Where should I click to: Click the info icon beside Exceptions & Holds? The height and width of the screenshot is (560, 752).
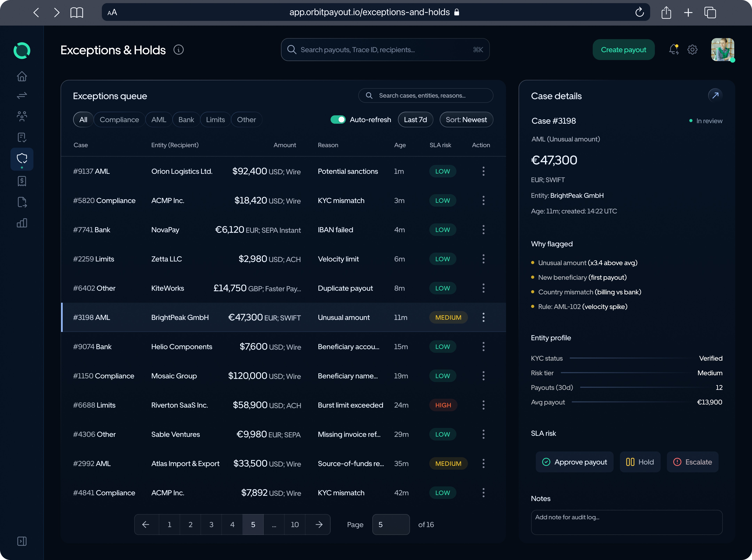click(x=178, y=50)
